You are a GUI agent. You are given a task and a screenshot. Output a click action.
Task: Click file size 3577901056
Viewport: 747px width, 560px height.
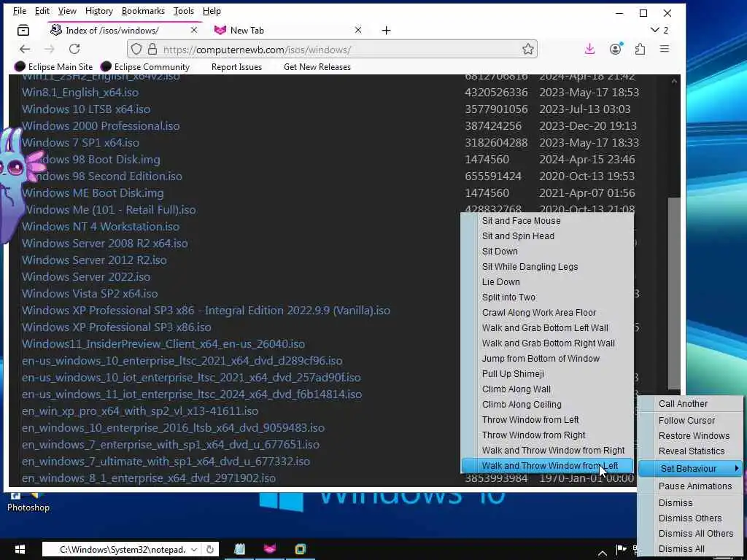click(496, 109)
